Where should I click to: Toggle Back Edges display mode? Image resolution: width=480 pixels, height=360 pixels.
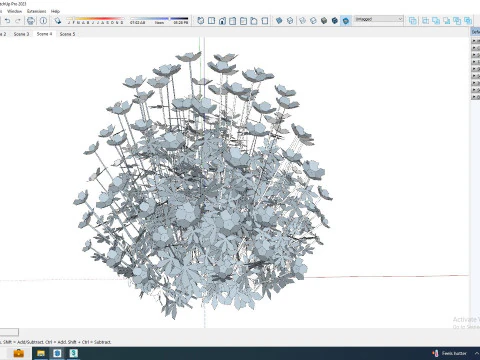(x=290, y=21)
